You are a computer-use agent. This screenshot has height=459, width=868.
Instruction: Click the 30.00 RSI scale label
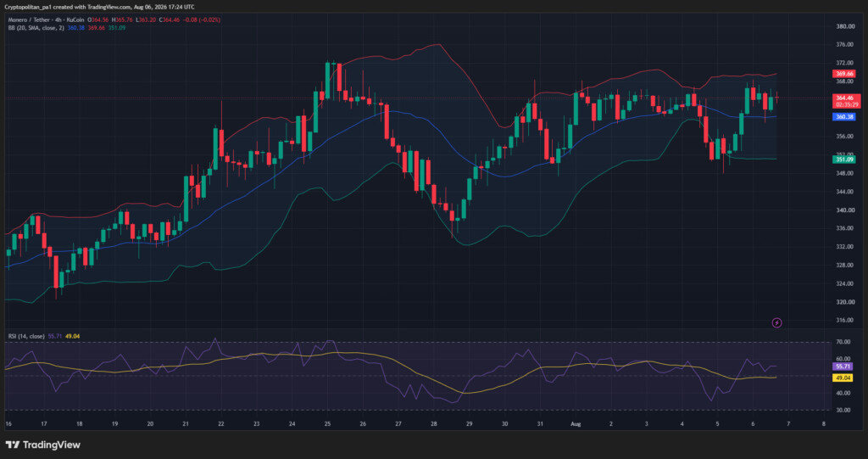point(845,411)
